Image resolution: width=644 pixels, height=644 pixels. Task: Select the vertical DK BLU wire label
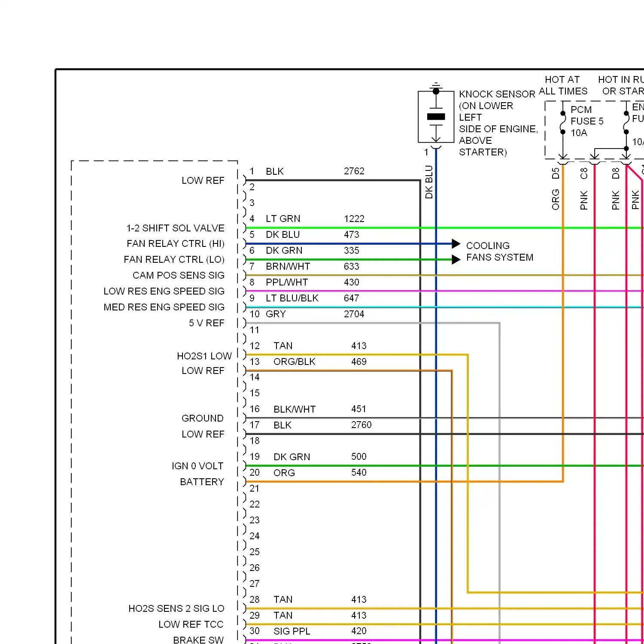[429, 182]
